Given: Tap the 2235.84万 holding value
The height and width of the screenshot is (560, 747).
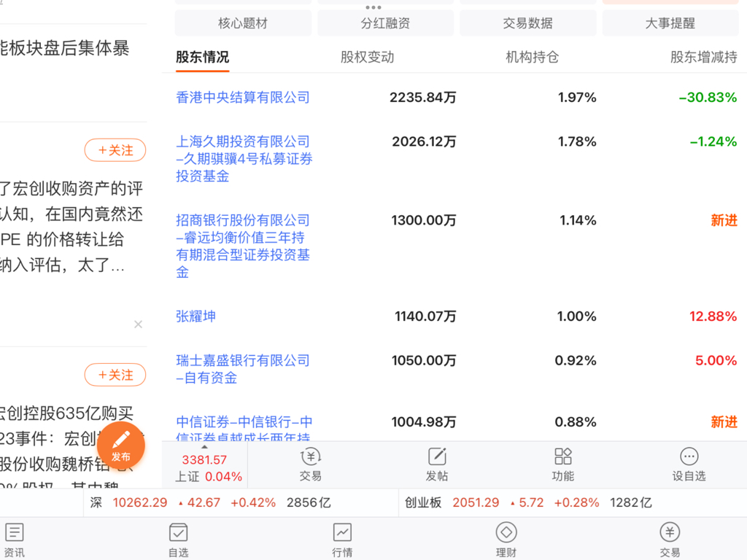Looking at the screenshot, I should click(x=422, y=98).
